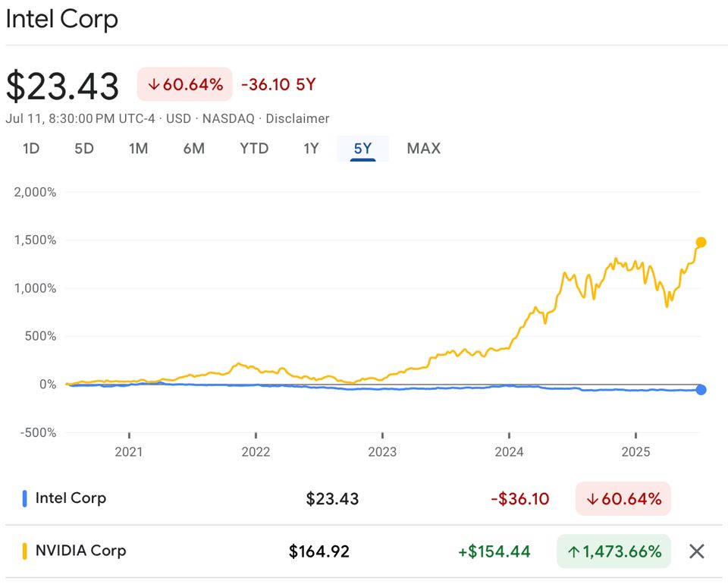Click the +$154.44 NVIDIA change value
The image size is (728, 584).
[x=494, y=551]
